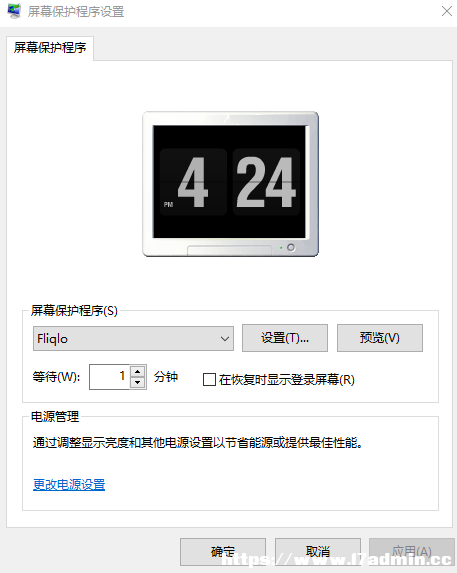Click the power button icon on preview monitor

291,247
